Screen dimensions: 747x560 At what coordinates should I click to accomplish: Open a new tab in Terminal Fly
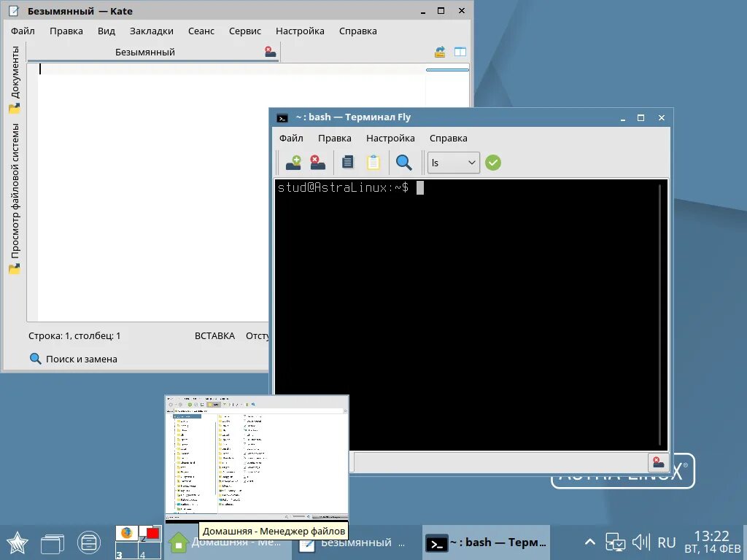(293, 163)
